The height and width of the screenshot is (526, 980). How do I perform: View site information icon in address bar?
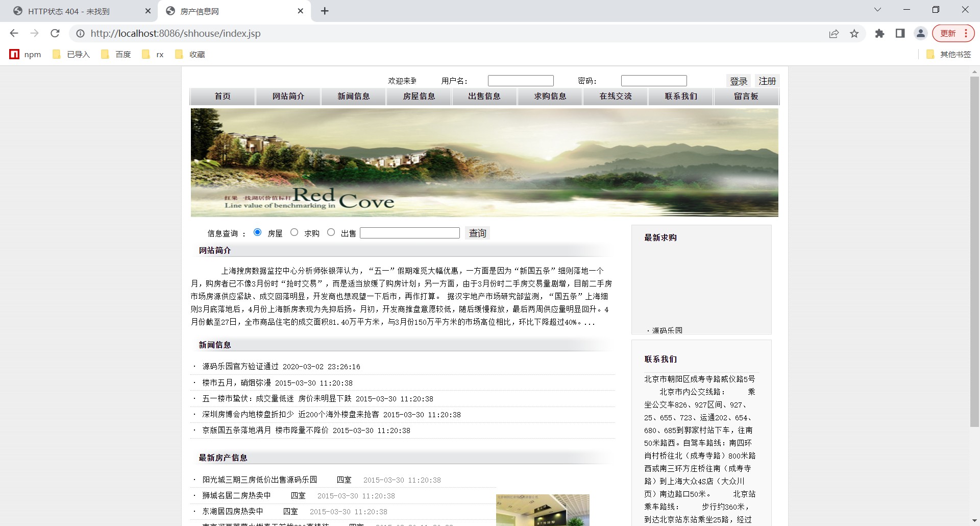click(80, 33)
